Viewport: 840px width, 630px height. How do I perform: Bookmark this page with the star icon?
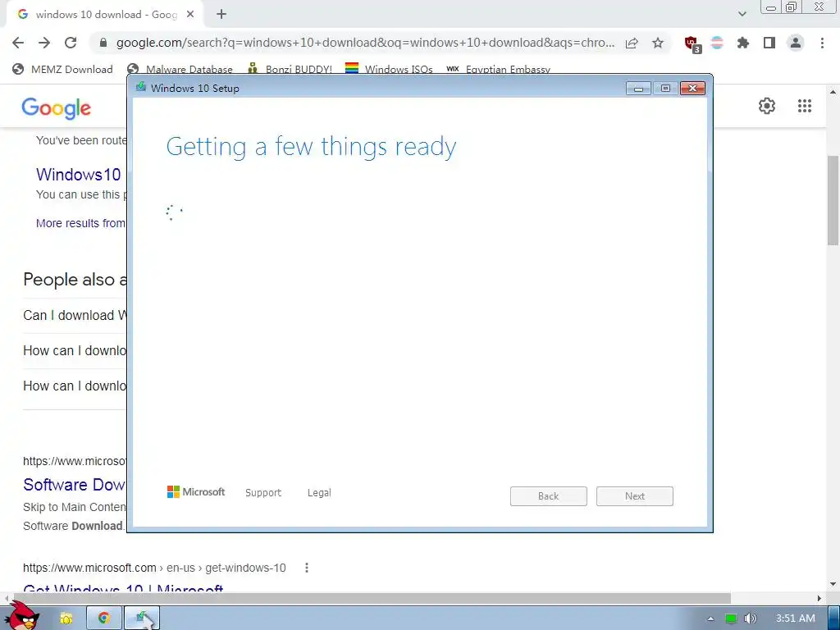click(658, 43)
